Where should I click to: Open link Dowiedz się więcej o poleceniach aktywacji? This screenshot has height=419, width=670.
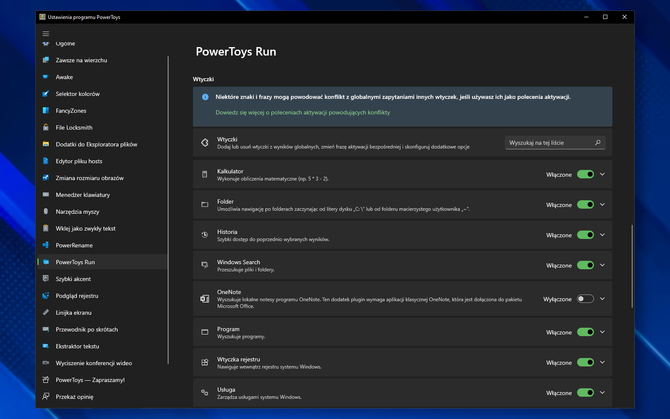click(x=303, y=112)
